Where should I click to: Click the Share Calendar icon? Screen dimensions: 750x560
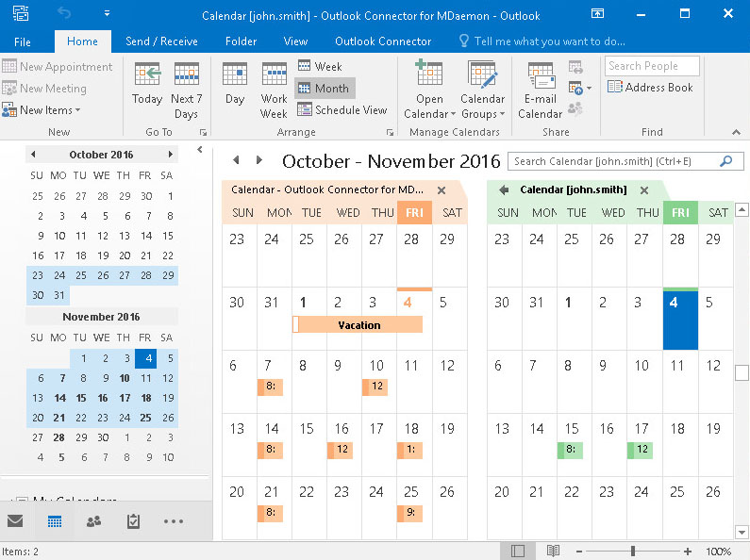(x=575, y=67)
